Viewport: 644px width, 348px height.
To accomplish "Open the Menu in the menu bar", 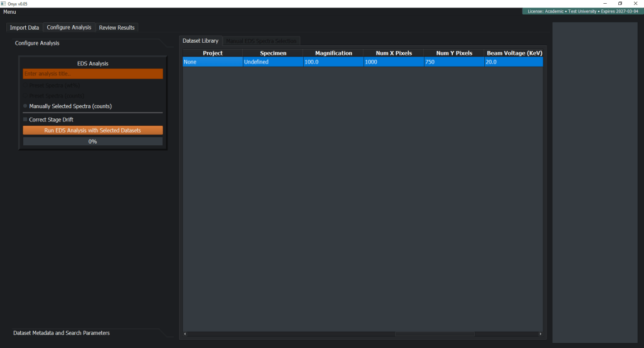I will pos(9,12).
